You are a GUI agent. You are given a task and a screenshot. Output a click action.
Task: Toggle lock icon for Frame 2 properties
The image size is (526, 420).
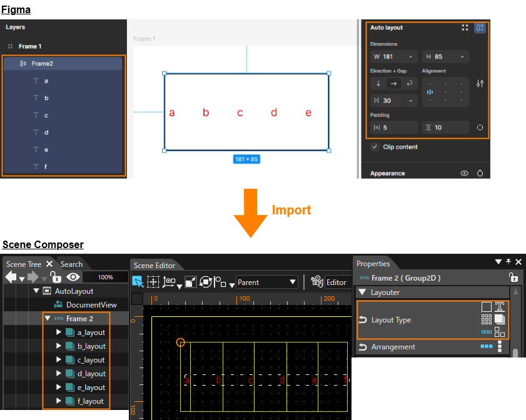pos(513,277)
